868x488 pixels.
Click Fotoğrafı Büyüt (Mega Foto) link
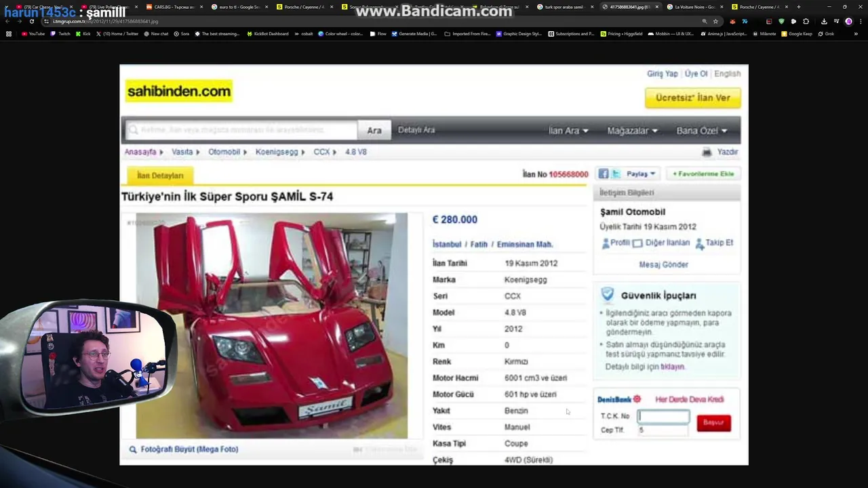coord(189,449)
